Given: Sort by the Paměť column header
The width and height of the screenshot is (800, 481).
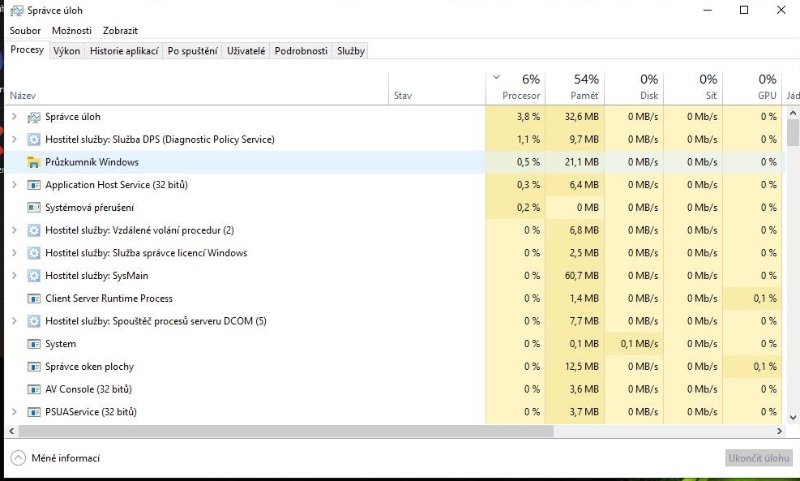Looking at the screenshot, I should pos(575,88).
